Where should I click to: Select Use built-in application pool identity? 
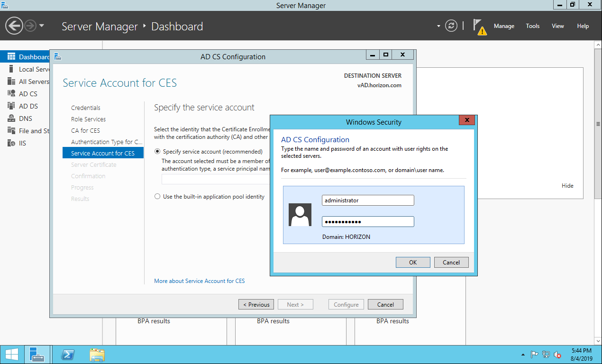(157, 197)
